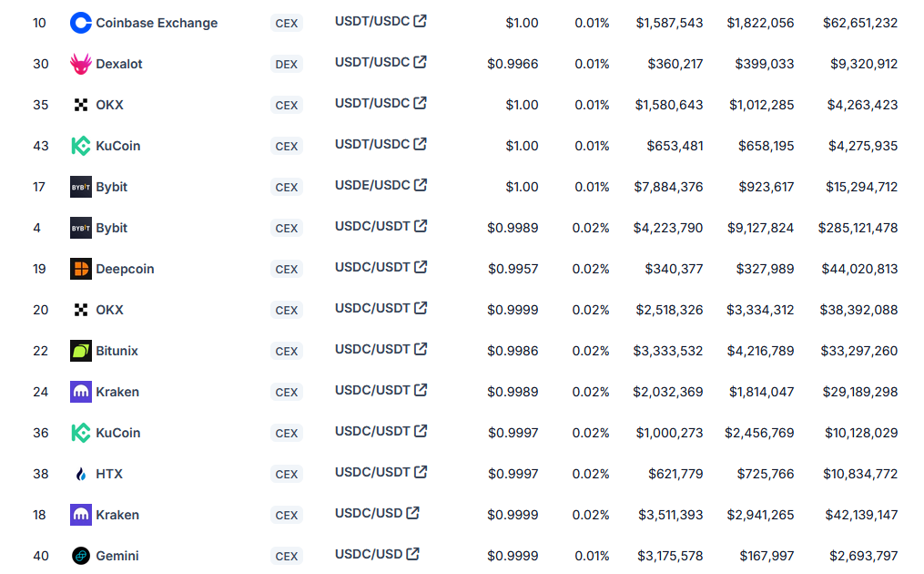Click the CEX badge next to Bitunix
This screenshot has width=924, height=574.
pos(286,351)
